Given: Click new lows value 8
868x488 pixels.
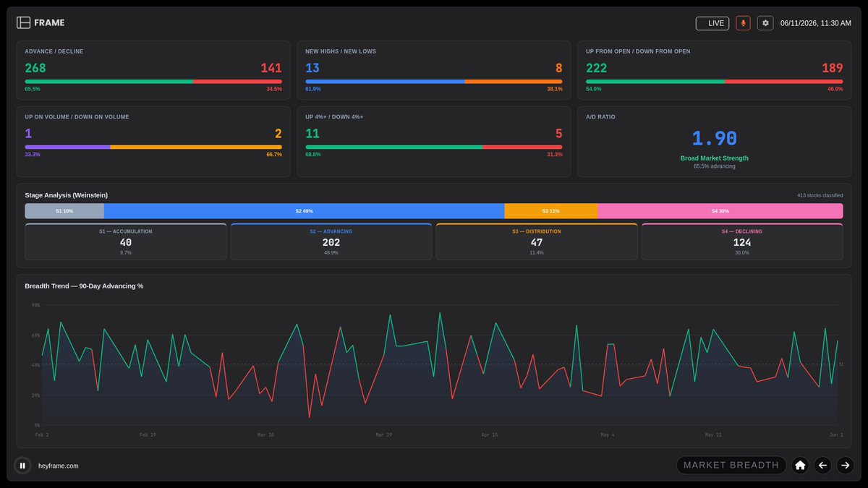Looking at the screenshot, I should pos(558,68).
